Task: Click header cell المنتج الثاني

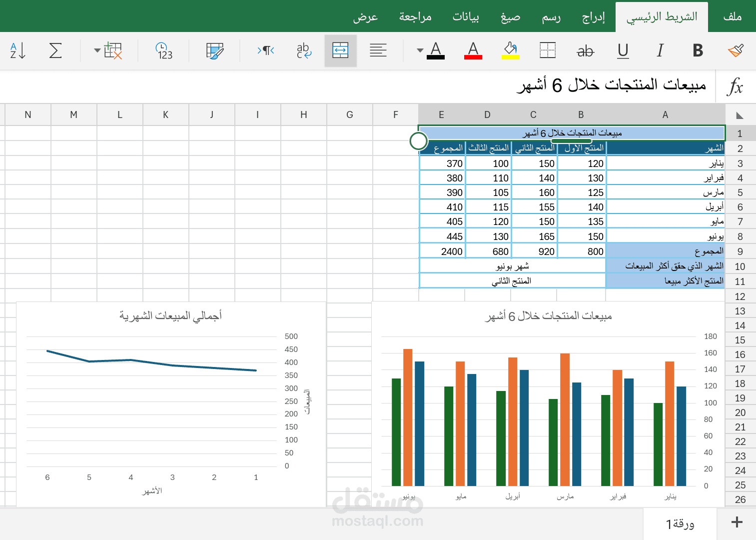Action: [x=535, y=148]
